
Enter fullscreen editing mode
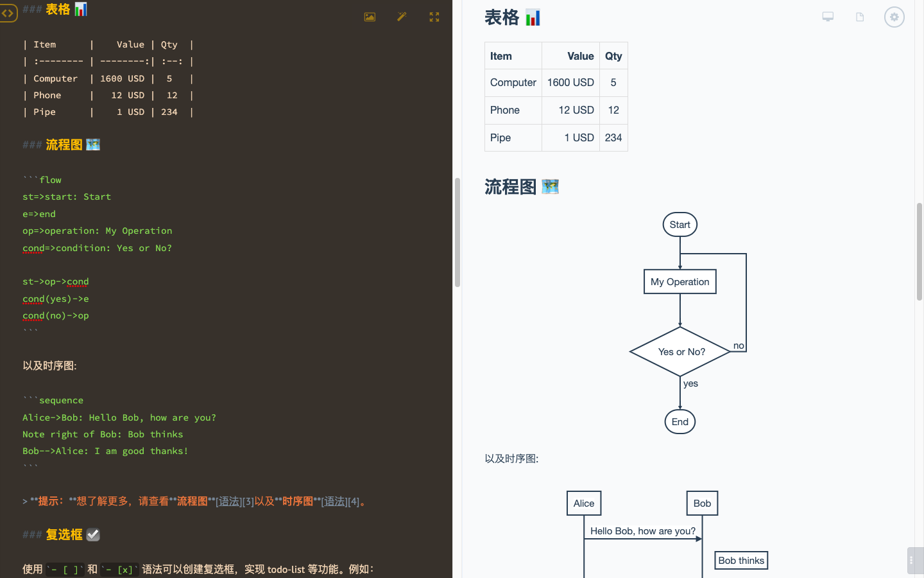[x=434, y=17]
